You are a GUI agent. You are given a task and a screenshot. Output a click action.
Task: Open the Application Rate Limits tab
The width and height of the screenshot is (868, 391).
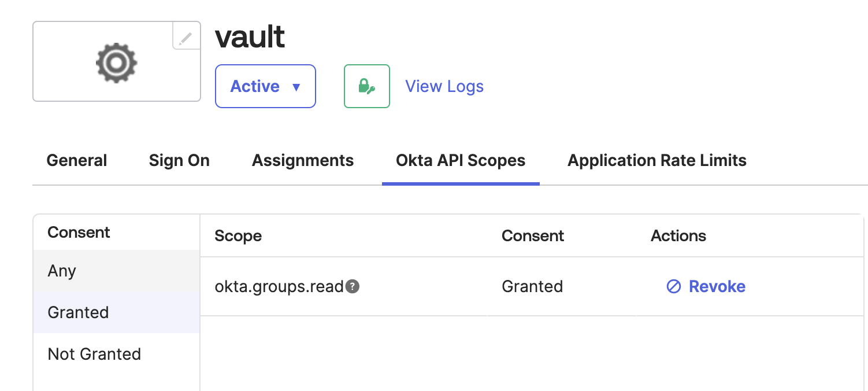point(657,160)
